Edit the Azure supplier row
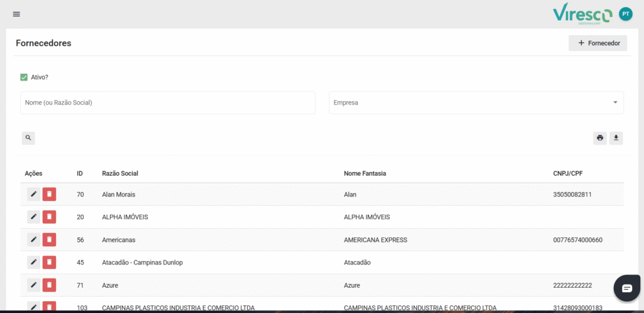 pyautogui.click(x=34, y=285)
